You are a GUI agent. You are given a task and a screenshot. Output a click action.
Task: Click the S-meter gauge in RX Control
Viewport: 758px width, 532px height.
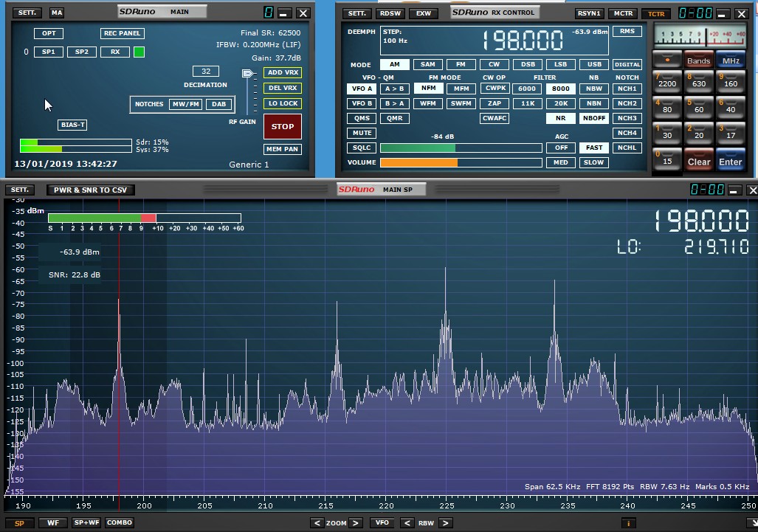coord(700,35)
